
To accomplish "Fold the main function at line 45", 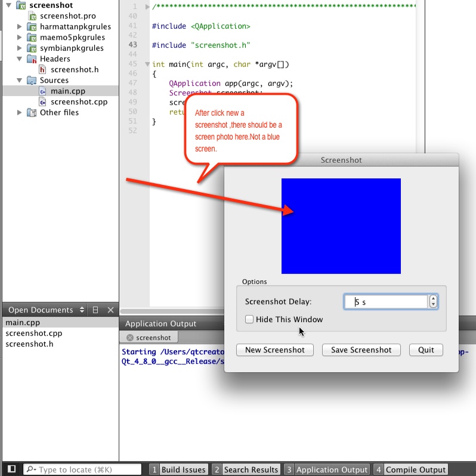I will click(x=147, y=64).
